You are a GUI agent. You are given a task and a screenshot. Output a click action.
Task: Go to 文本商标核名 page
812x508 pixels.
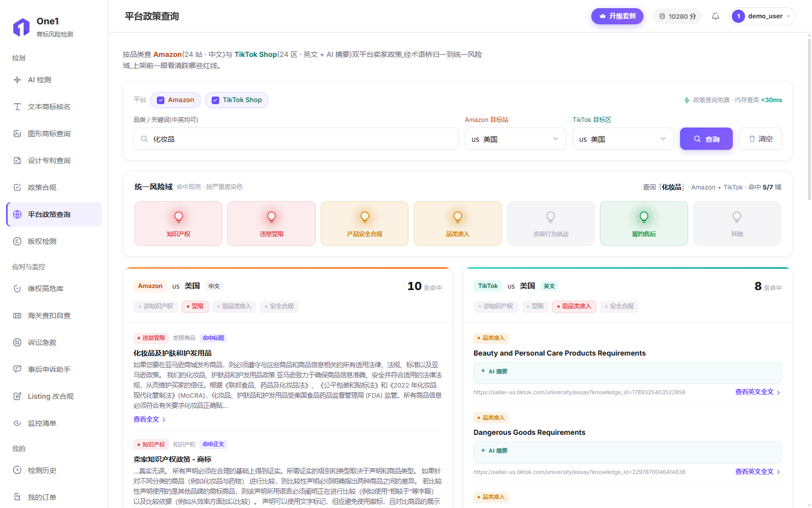tap(54, 107)
